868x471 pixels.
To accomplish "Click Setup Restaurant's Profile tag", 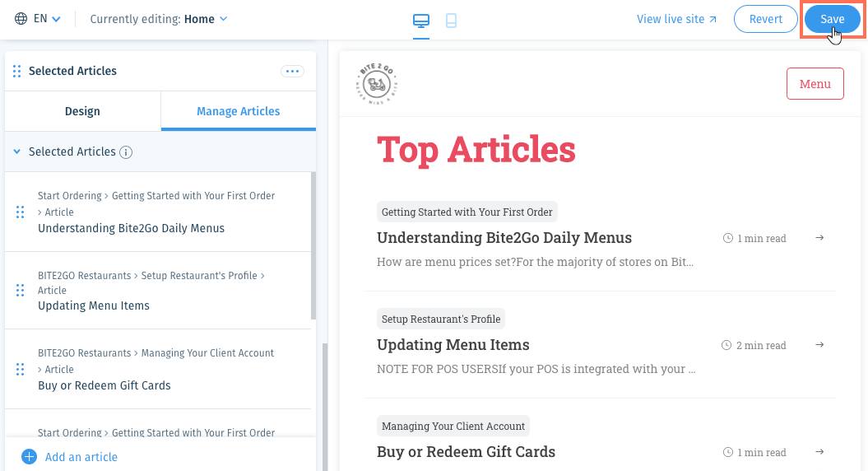I will 441,319.
